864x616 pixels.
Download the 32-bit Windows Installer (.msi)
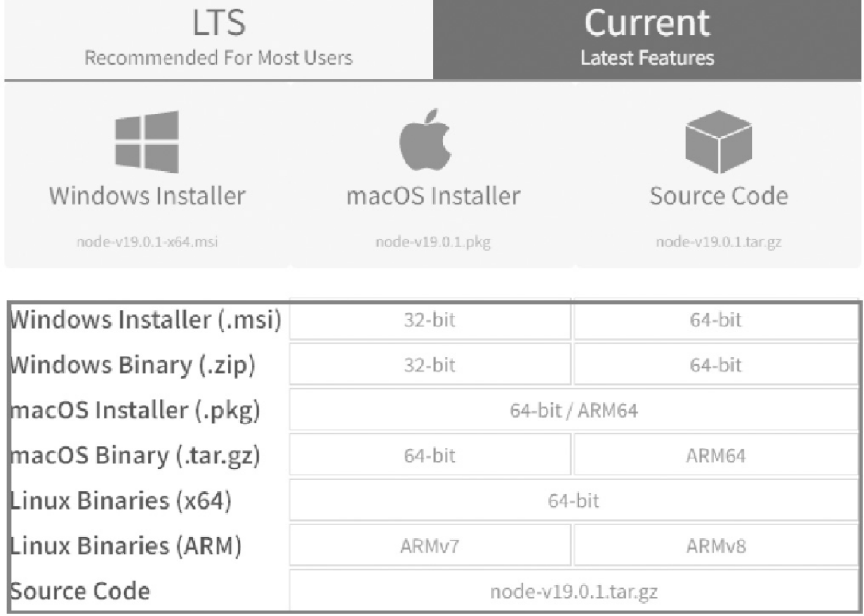(430, 320)
